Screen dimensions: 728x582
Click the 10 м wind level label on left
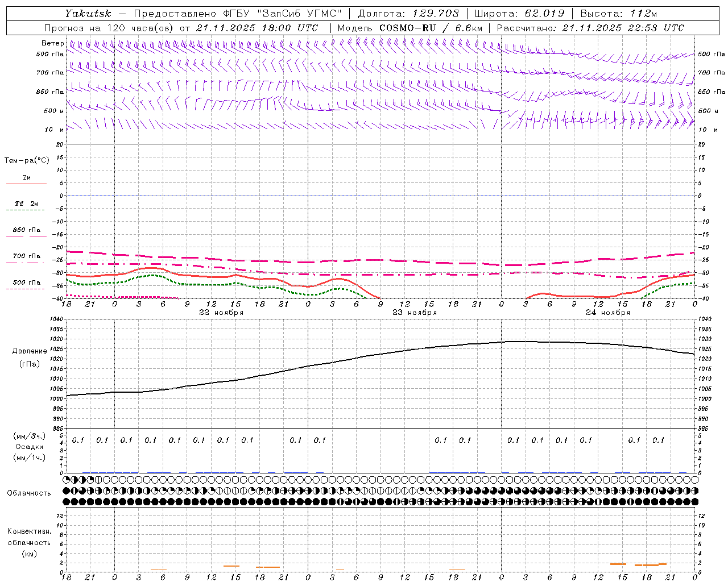pyautogui.click(x=55, y=130)
